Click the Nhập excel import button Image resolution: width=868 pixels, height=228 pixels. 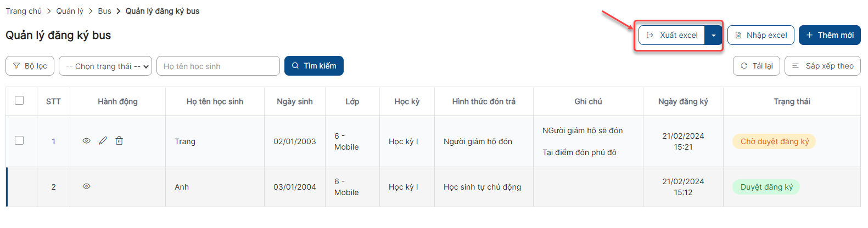760,35
